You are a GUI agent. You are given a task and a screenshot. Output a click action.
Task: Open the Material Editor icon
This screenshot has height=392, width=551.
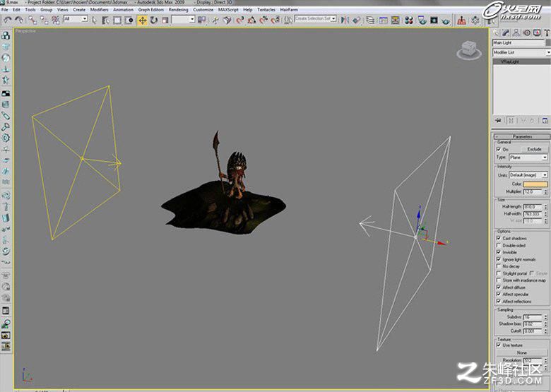tap(409, 20)
